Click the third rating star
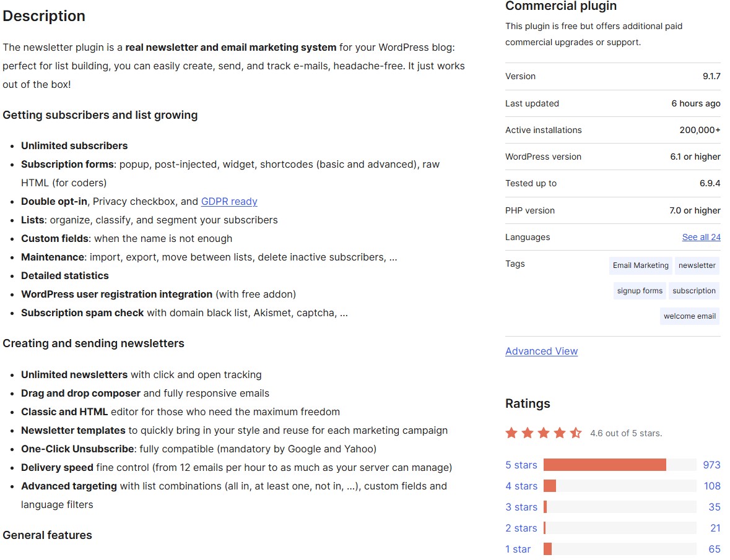 pyautogui.click(x=544, y=433)
